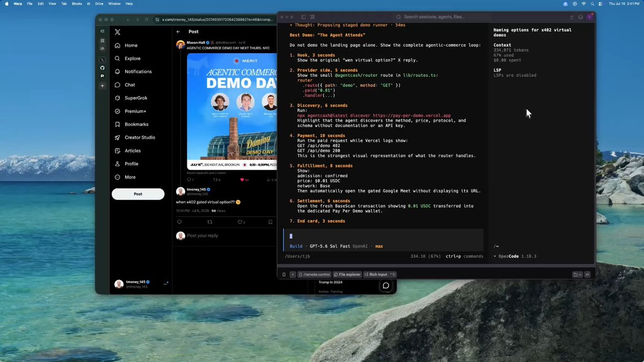Open Warp user avatar T
644x362 pixels.
pos(589,17)
